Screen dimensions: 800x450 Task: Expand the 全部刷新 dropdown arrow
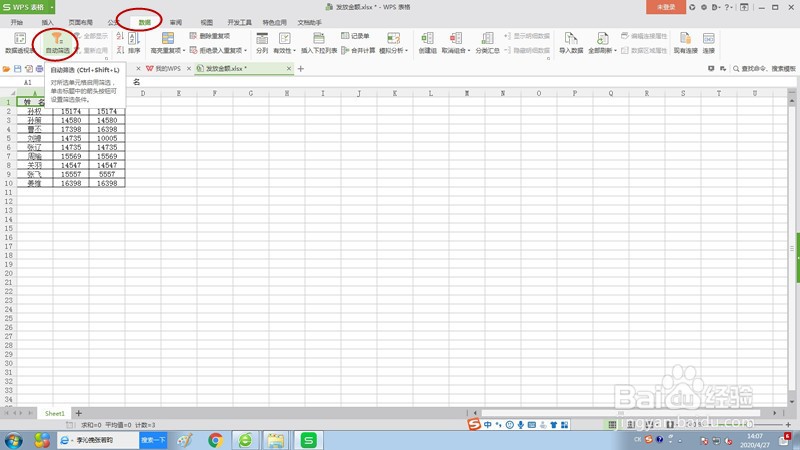coord(615,51)
